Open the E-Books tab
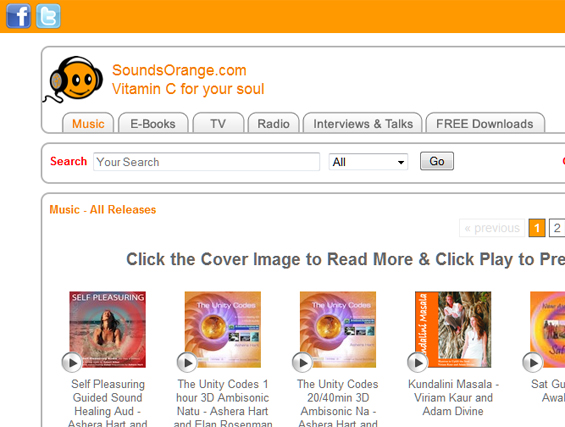 [x=153, y=123]
